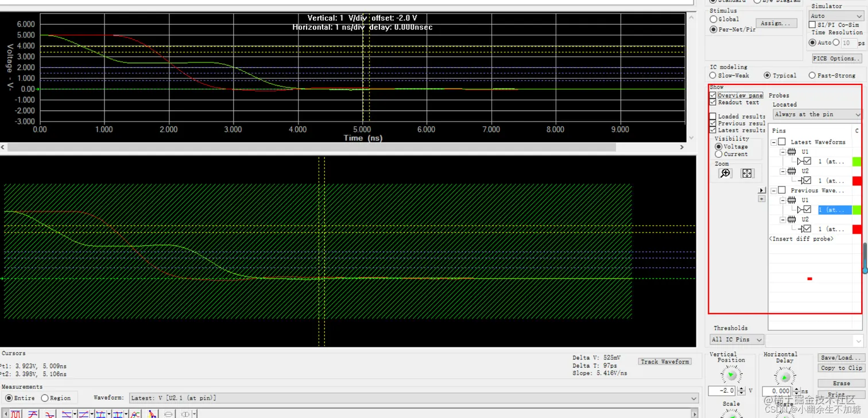
Task: Uncheck U2 pin 1 probe under Previous Waveforms
Action: 807,229
